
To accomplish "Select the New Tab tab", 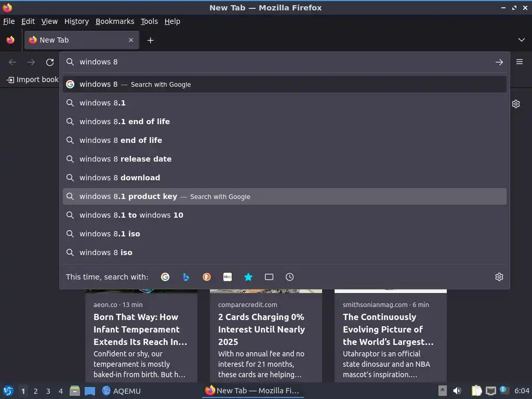I will [x=82, y=40].
